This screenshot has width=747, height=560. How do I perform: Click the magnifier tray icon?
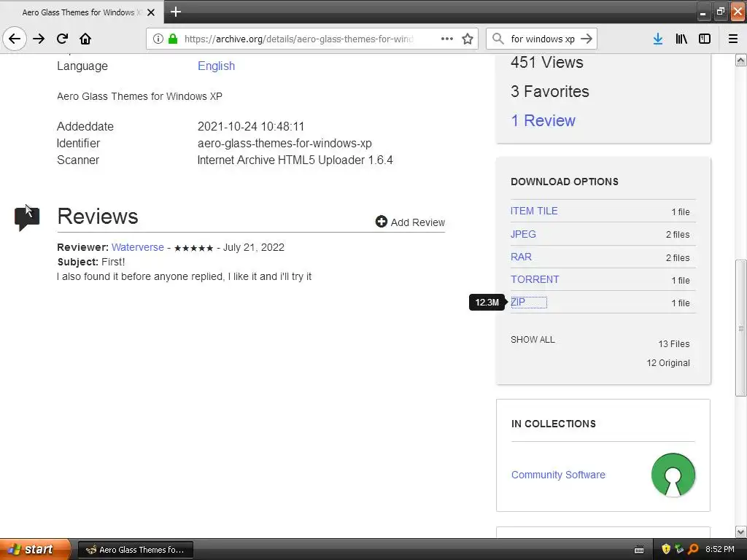click(693, 549)
